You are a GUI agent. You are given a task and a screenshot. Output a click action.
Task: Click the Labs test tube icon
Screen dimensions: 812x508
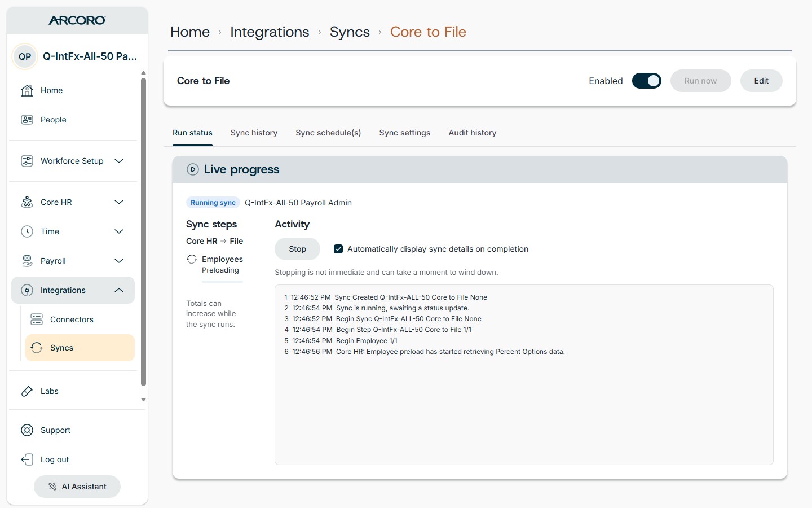point(27,391)
